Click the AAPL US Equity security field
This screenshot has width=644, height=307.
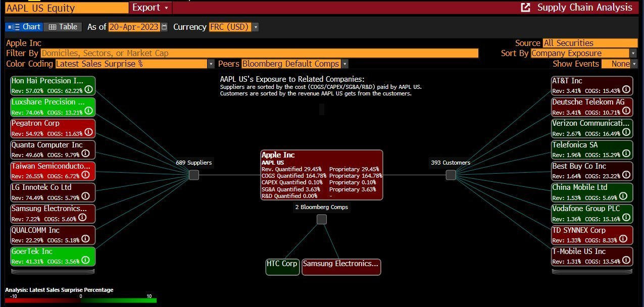[66, 8]
